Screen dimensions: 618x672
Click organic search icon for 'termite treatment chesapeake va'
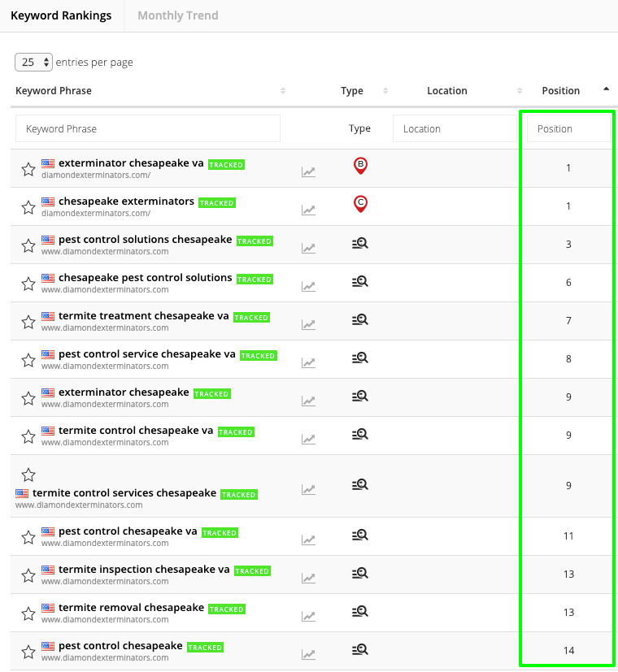pyautogui.click(x=360, y=319)
